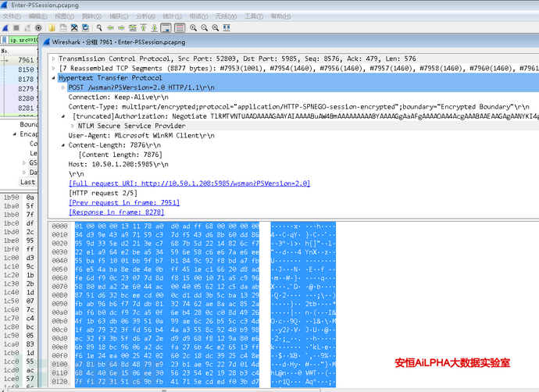539x392 pixels.
Task: Open the 工具(T) menu
Action: point(254,16)
